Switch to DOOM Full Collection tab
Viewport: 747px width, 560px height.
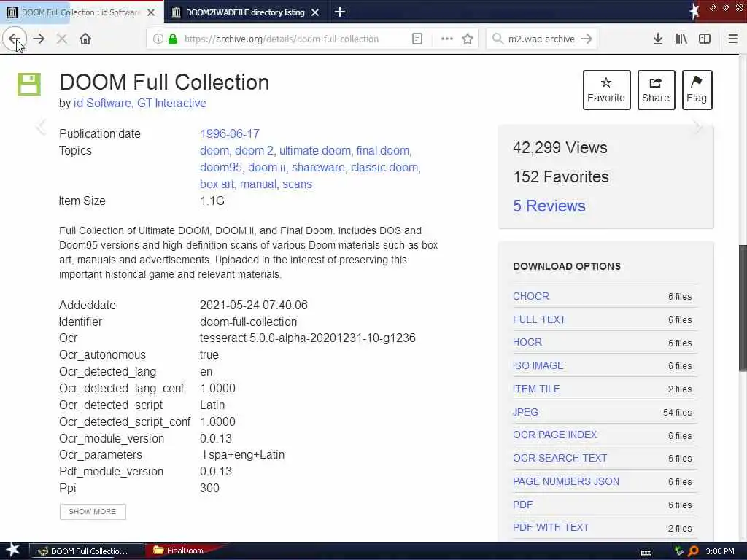point(82,12)
